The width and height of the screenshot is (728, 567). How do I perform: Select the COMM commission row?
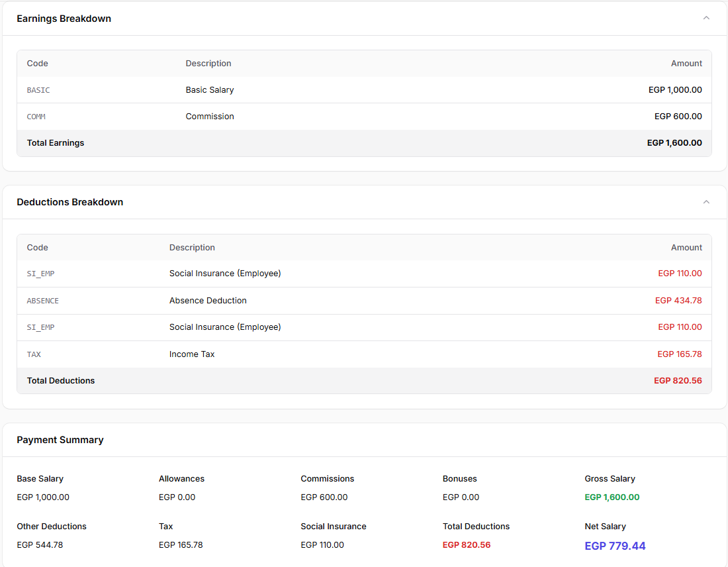[364, 116]
